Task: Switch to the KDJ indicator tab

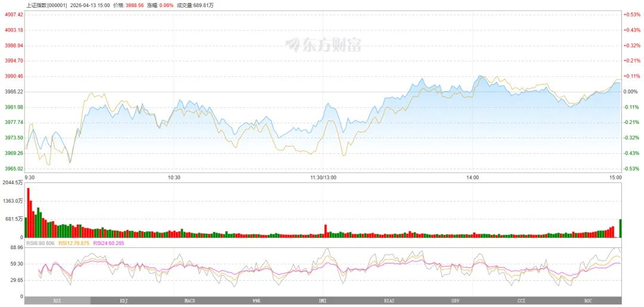Action: [123, 301]
